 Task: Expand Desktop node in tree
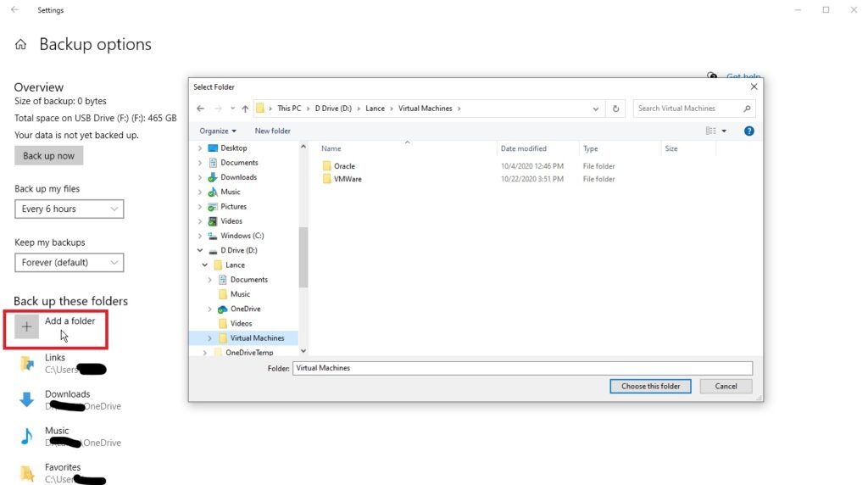tap(200, 148)
